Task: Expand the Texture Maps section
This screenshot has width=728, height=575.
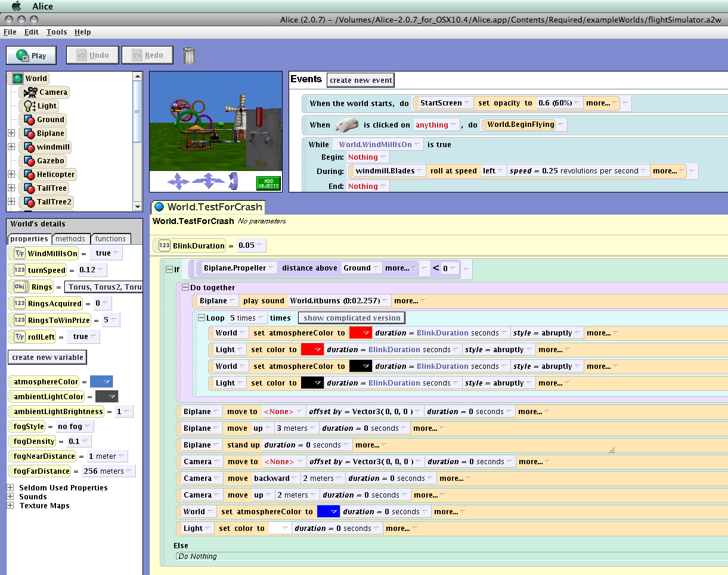Action: tap(10, 505)
